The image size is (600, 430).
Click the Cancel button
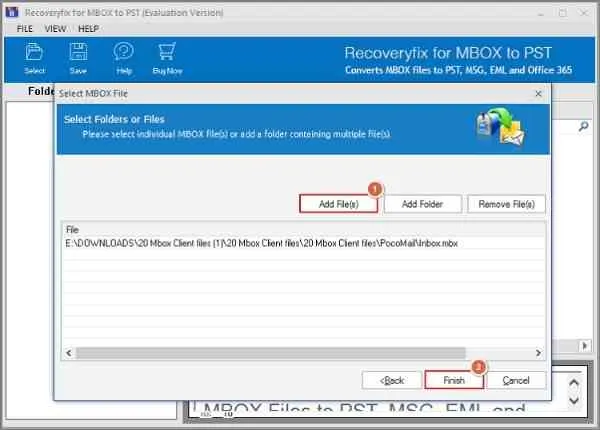[x=516, y=380]
